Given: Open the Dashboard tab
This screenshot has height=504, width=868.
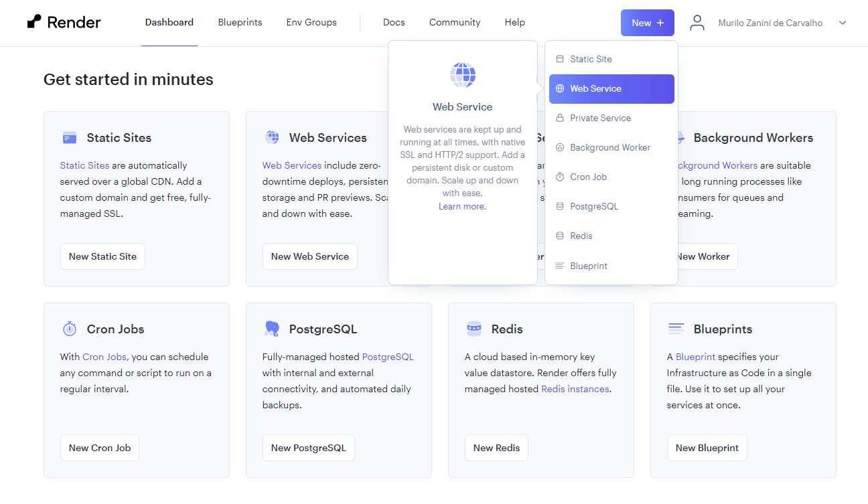Looking at the screenshot, I should 169,22.
